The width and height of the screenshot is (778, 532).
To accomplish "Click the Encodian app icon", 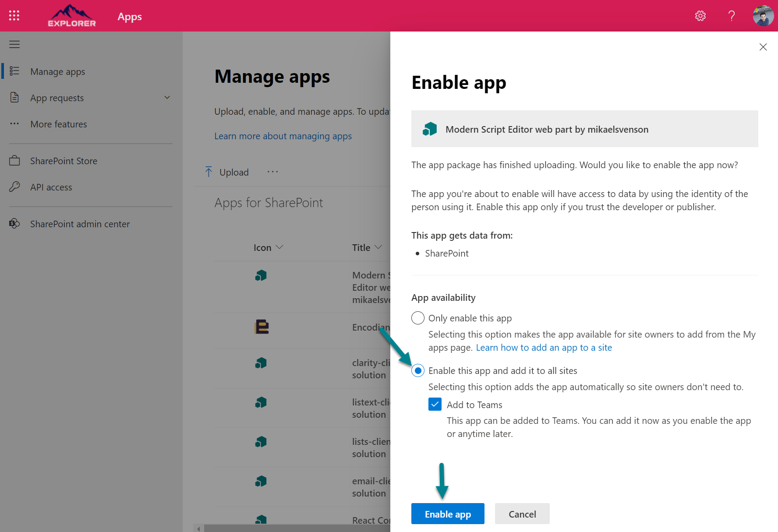I will click(x=262, y=327).
